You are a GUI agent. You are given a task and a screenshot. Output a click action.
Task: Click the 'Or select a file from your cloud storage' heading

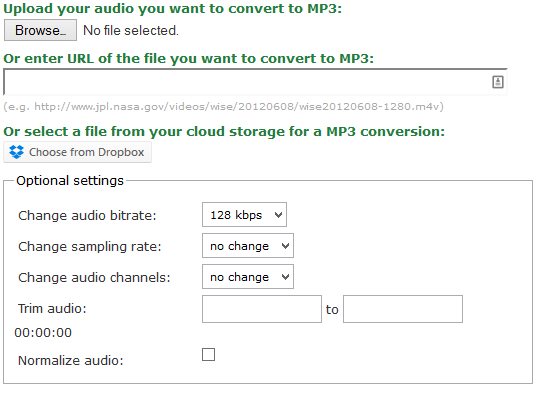coord(224,132)
